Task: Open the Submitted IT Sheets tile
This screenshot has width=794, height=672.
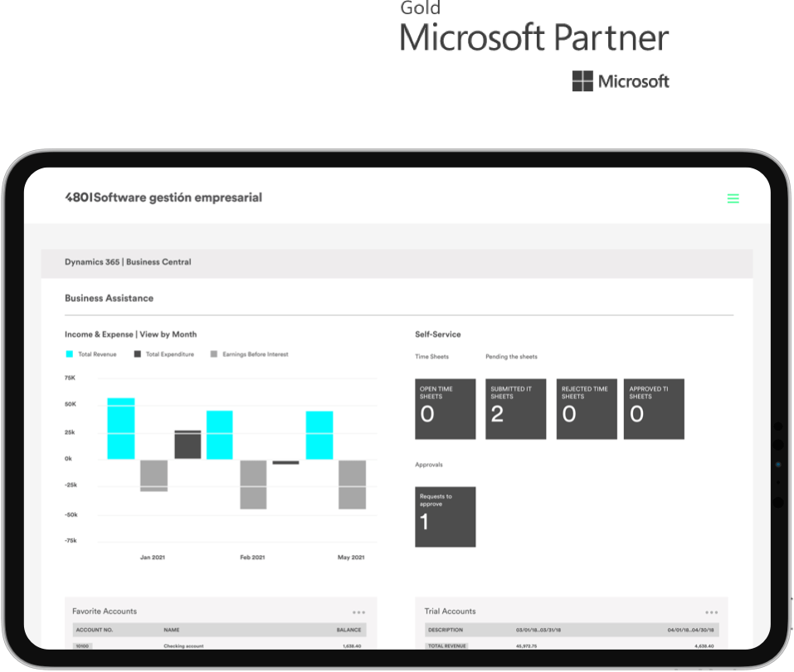Action: (515, 409)
